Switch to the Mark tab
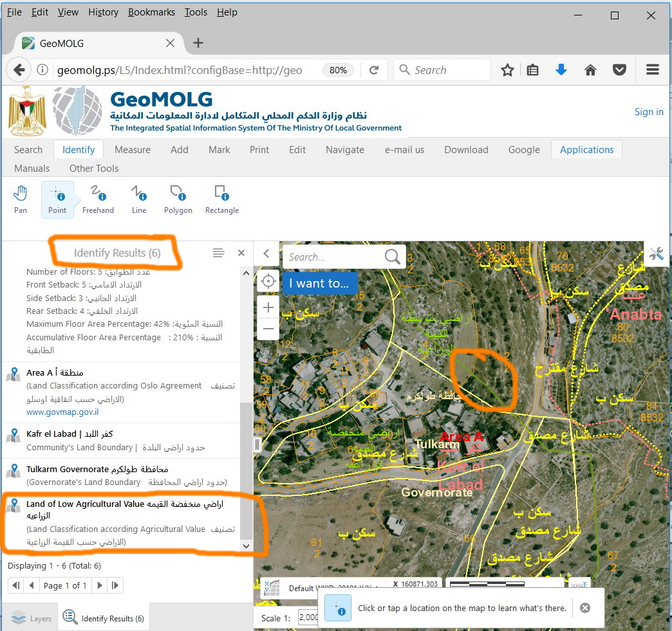The height and width of the screenshot is (631, 672). point(219,149)
